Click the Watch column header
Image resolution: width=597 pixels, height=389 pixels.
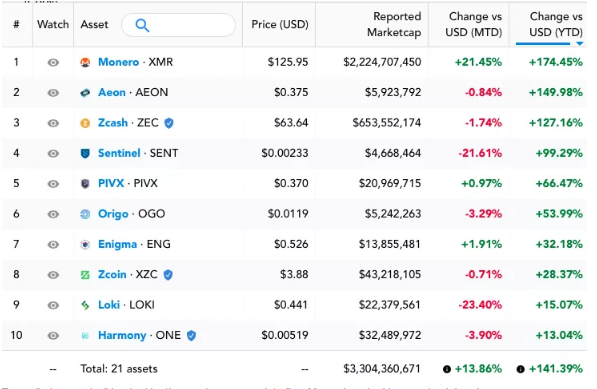(53, 24)
